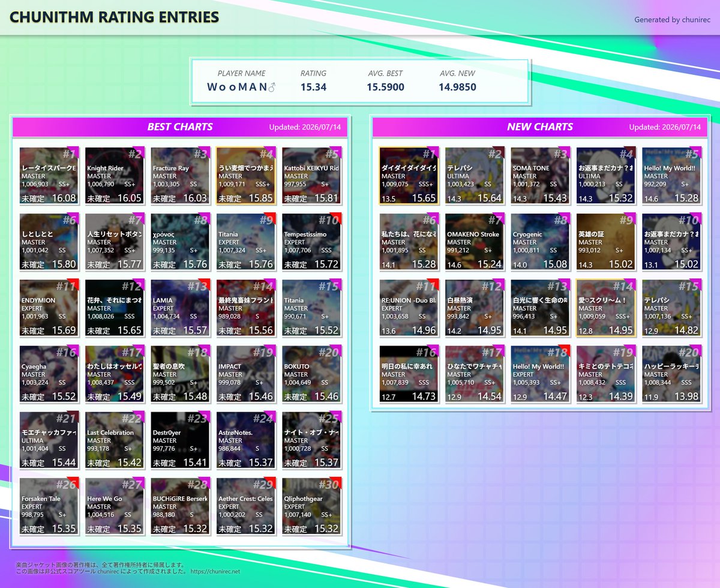The width and height of the screenshot is (720, 588).
Task: Open the LAMIA EXPERT card
Action: (x=180, y=308)
